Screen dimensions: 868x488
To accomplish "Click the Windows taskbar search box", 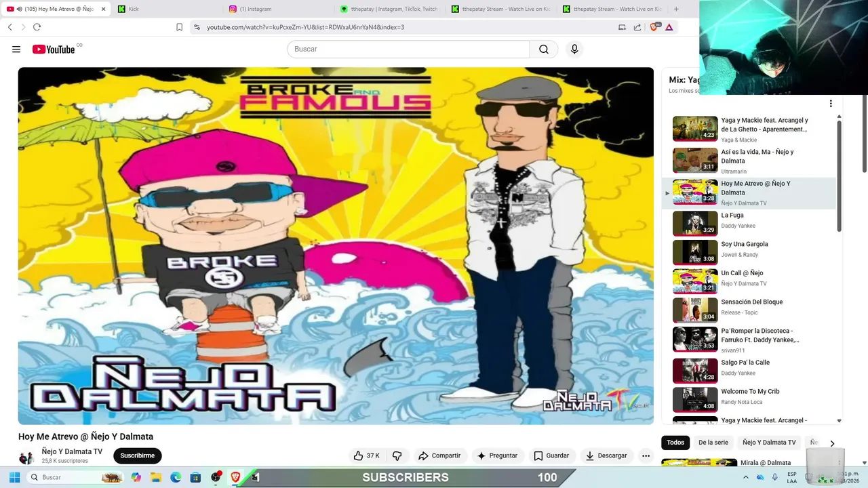I will coord(75,477).
